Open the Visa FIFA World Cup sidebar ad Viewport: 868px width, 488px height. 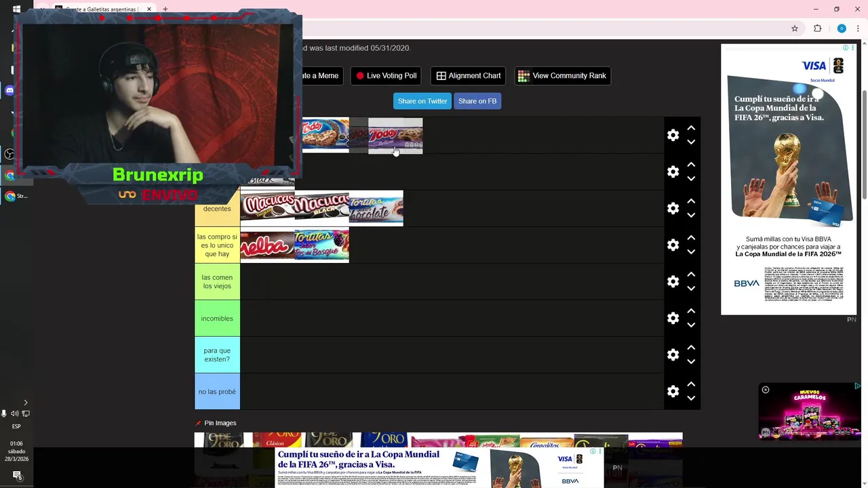[788, 180]
